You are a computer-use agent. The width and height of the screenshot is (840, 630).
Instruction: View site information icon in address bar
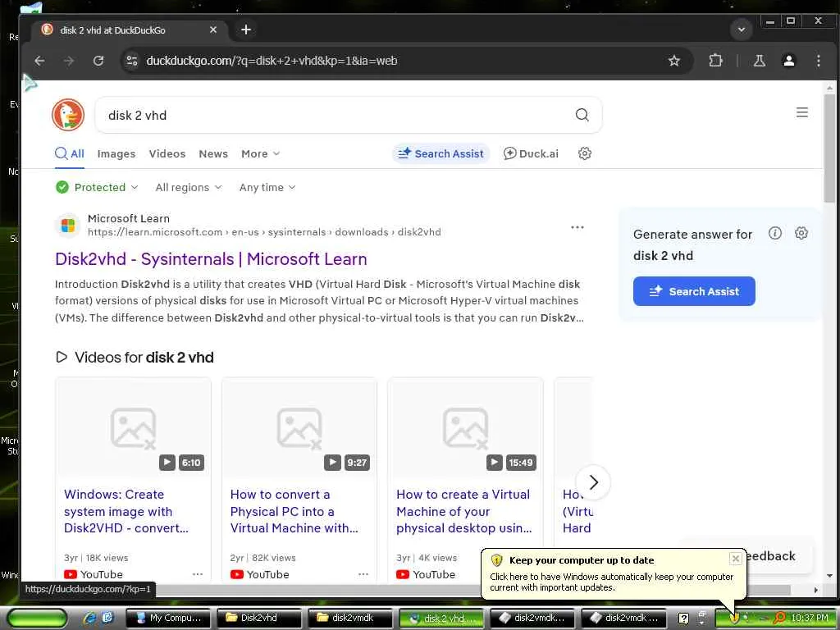132,61
